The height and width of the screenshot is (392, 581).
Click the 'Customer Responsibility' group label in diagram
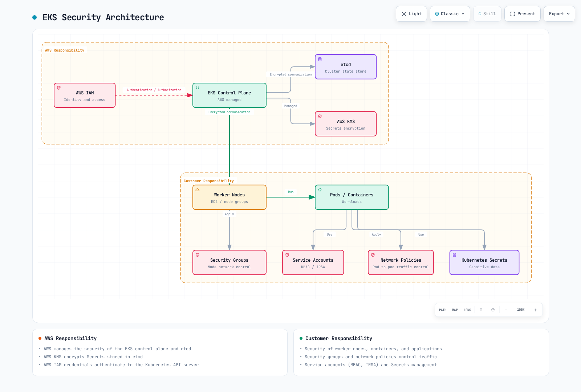coord(209,181)
